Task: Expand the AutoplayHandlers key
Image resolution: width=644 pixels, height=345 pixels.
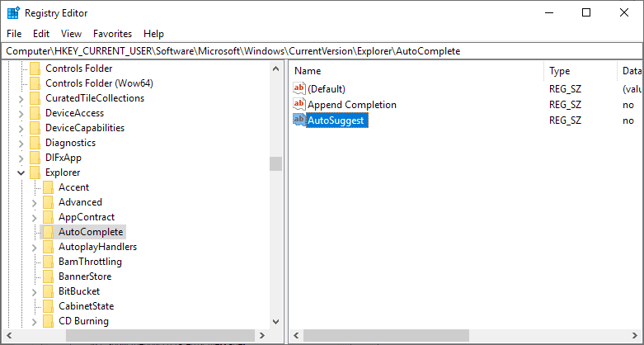Action: click(34, 247)
